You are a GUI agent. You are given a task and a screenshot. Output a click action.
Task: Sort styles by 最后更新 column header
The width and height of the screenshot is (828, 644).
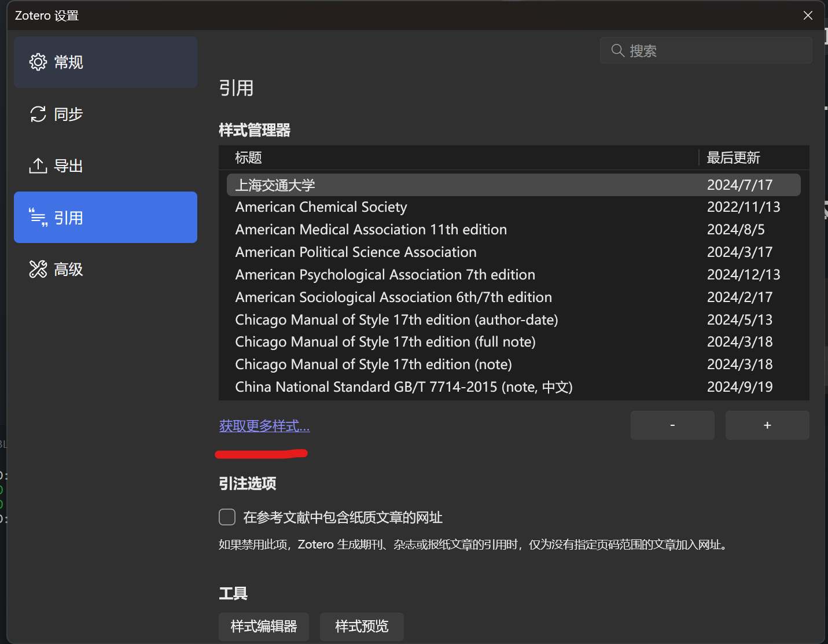coord(733,157)
